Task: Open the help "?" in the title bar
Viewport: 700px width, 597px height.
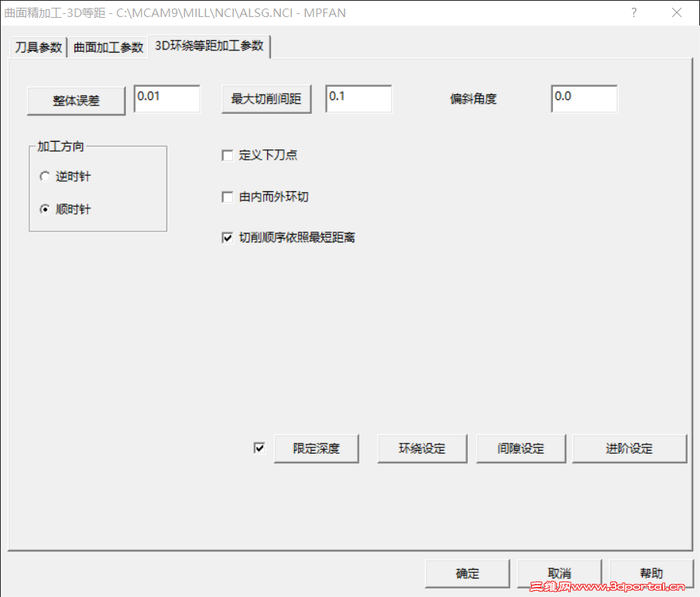Action: [633, 12]
